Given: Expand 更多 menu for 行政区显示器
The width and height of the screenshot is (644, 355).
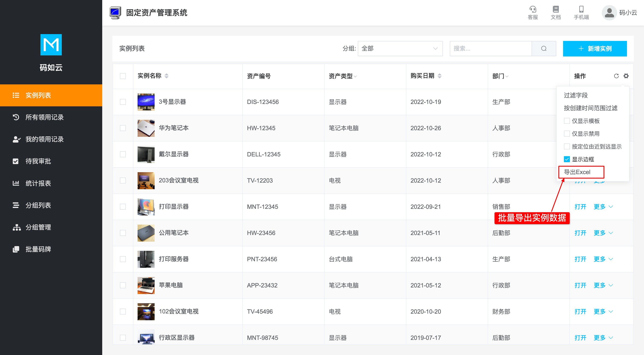Looking at the screenshot, I should pos(603,338).
